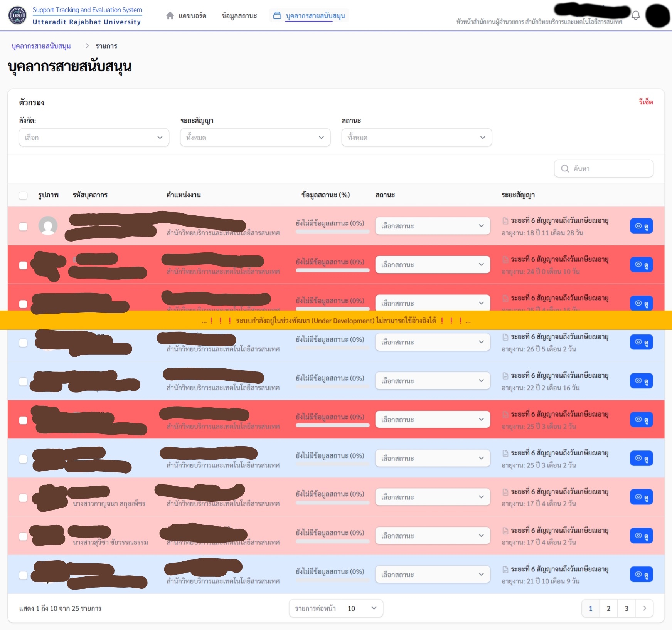Click the red รีเซ็ต reset link

click(x=645, y=102)
